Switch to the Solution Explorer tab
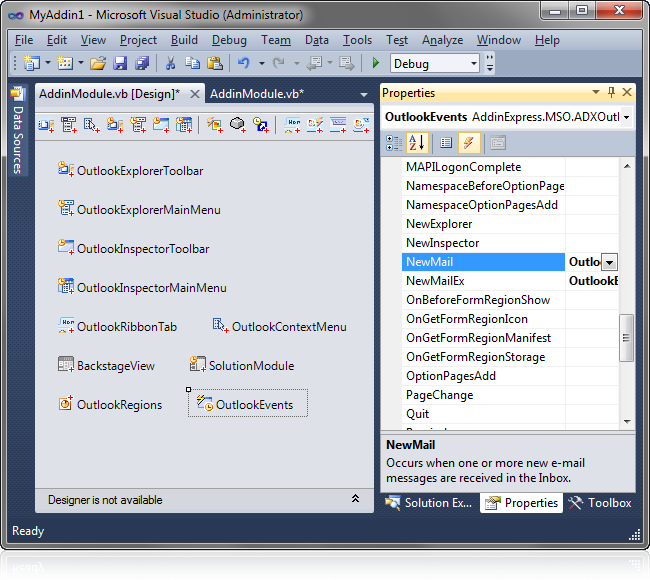The width and height of the screenshot is (650, 580). pos(429,503)
